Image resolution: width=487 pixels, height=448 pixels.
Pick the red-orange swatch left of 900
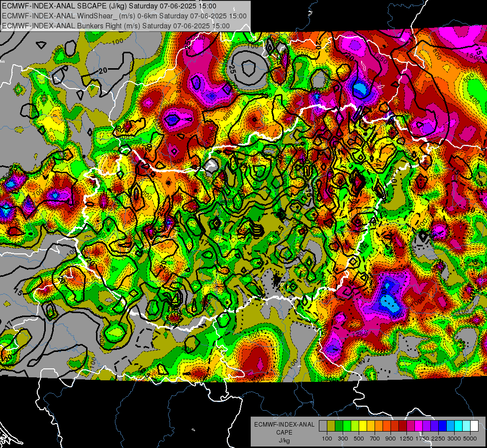(387, 426)
